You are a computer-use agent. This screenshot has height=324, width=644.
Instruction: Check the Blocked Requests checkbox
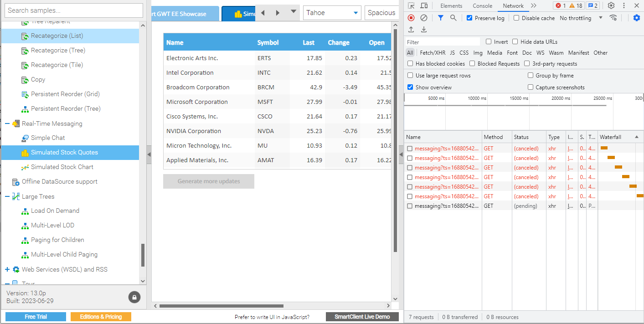coord(472,64)
